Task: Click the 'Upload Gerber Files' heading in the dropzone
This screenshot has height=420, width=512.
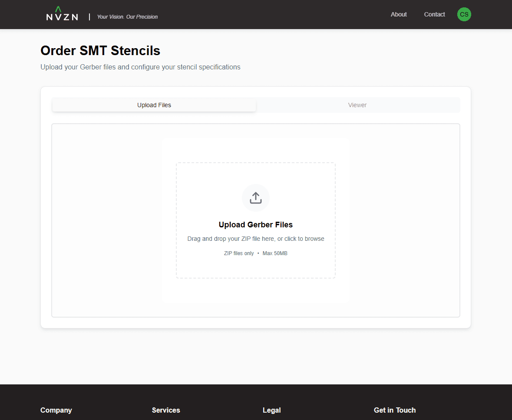Action: click(x=255, y=224)
